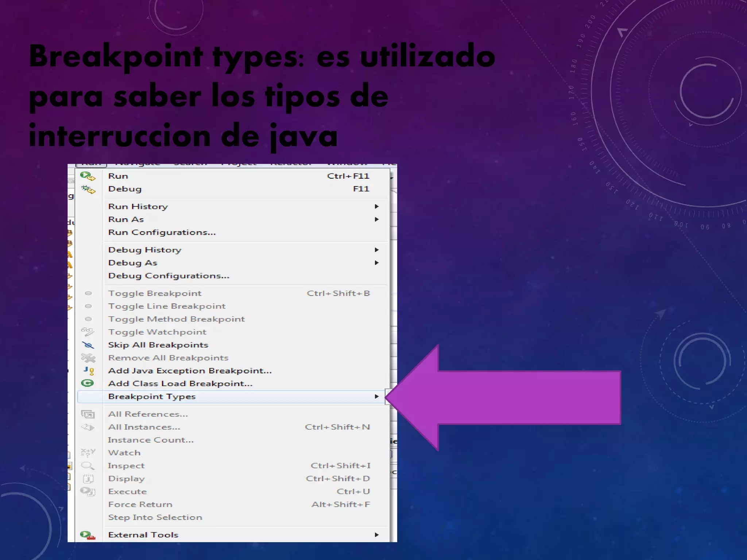This screenshot has height=560, width=747.
Task: Click the Debug bug icon
Action: coord(88,189)
